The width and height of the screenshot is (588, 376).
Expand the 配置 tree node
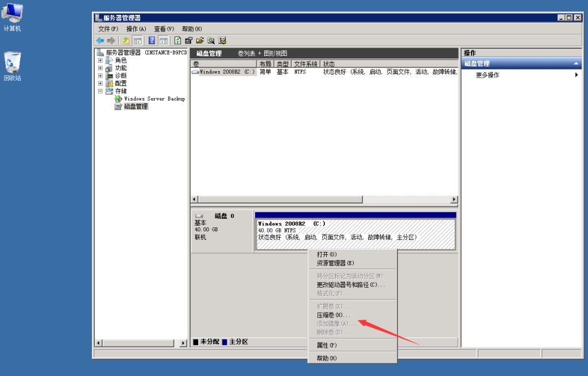tap(100, 83)
